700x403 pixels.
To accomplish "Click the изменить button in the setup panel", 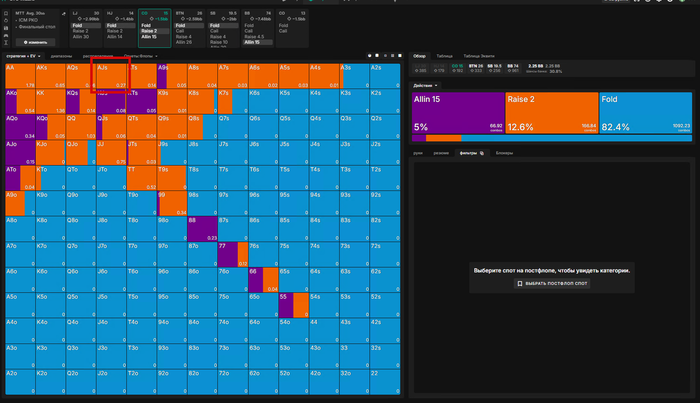I will point(36,42).
